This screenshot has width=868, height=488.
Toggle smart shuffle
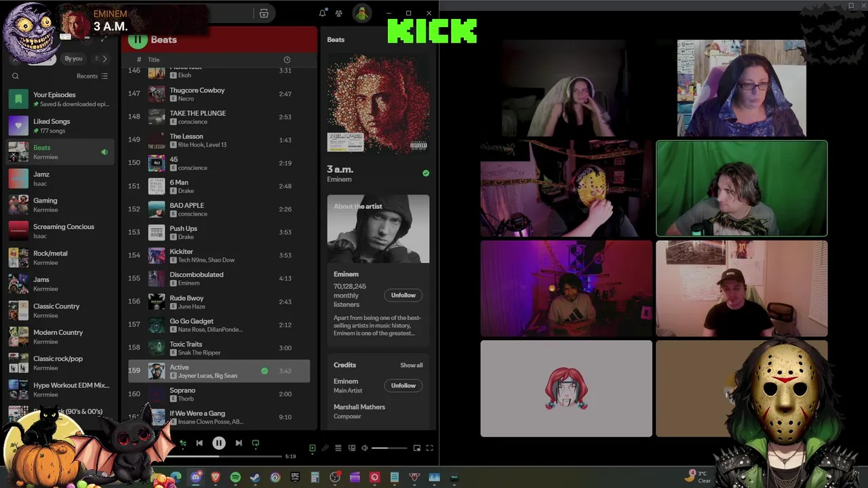pyautogui.click(x=182, y=443)
